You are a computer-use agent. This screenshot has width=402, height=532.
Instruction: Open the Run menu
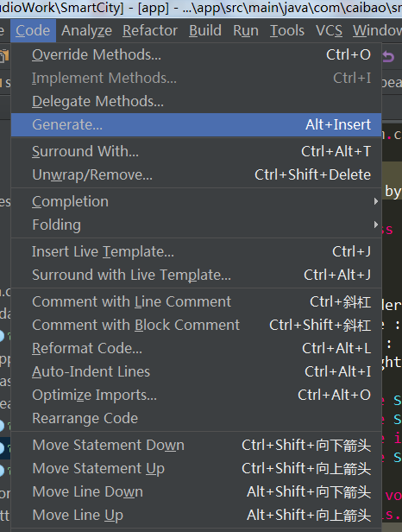click(x=246, y=30)
